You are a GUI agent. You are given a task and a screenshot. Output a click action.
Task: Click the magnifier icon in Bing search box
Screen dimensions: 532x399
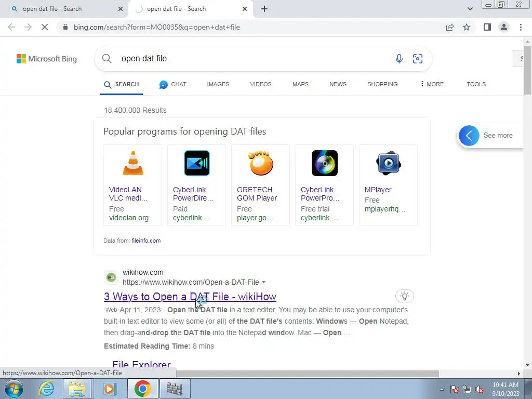click(x=107, y=59)
